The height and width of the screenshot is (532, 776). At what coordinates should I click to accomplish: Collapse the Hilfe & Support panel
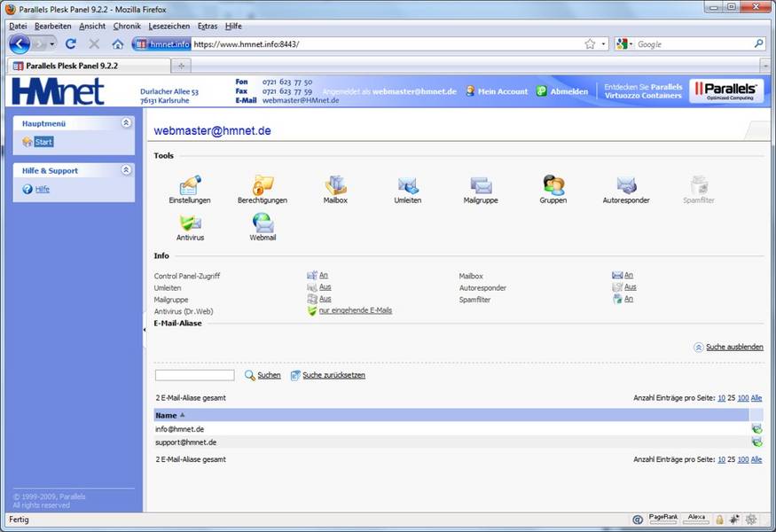(126, 169)
